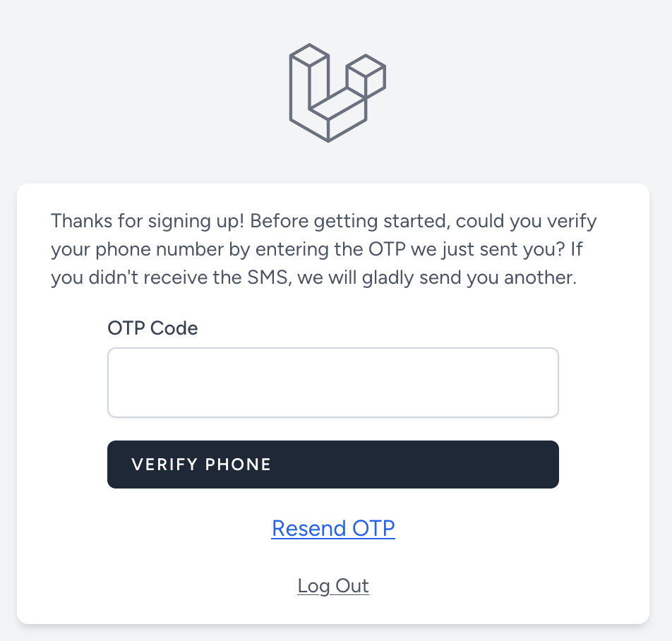Focus the OTP Code input field
The width and height of the screenshot is (672, 641).
332,383
